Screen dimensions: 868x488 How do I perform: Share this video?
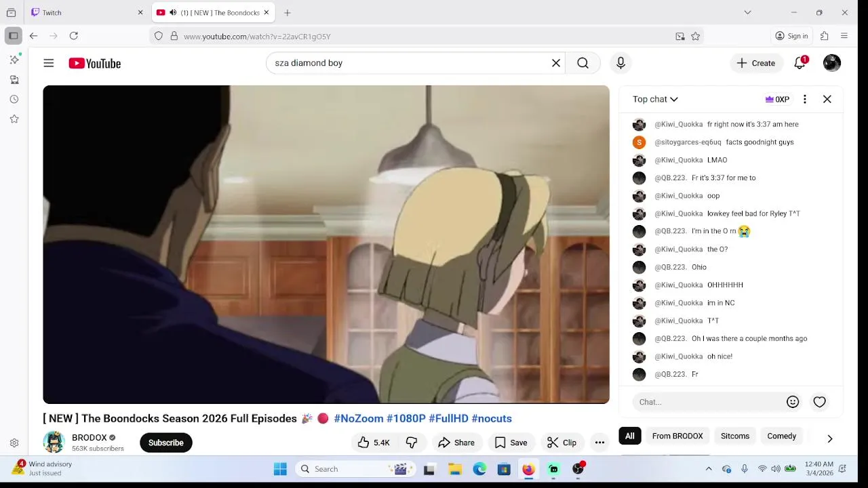point(456,443)
